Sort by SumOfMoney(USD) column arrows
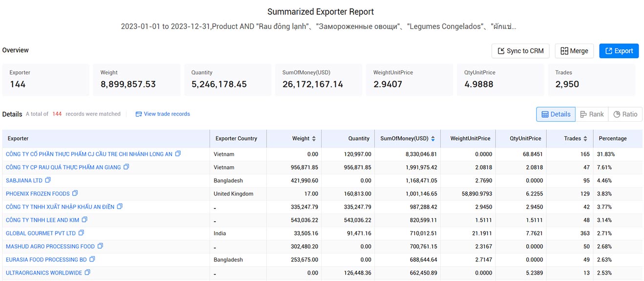Viewport: 644px width, 281px height. point(433,139)
